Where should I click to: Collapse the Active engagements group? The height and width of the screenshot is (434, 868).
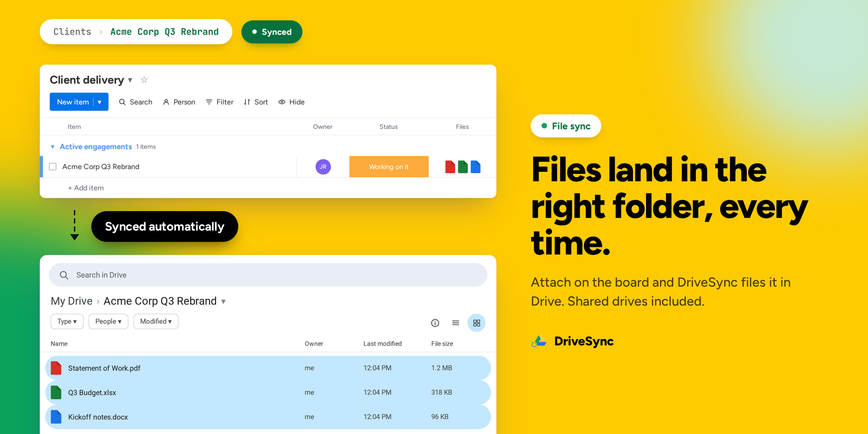pyautogui.click(x=53, y=147)
